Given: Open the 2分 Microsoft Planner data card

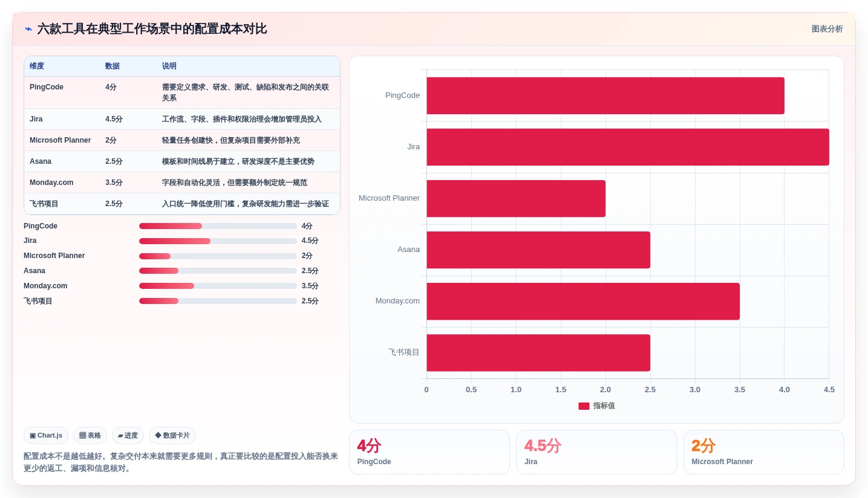Looking at the screenshot, I should coord(764,452).
